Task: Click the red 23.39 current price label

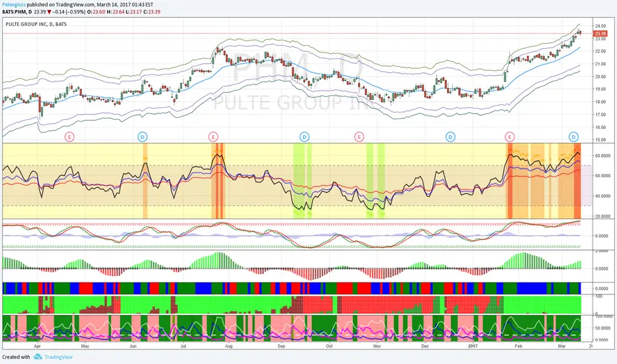Action: pyautogui.click(x=600, y=34)
